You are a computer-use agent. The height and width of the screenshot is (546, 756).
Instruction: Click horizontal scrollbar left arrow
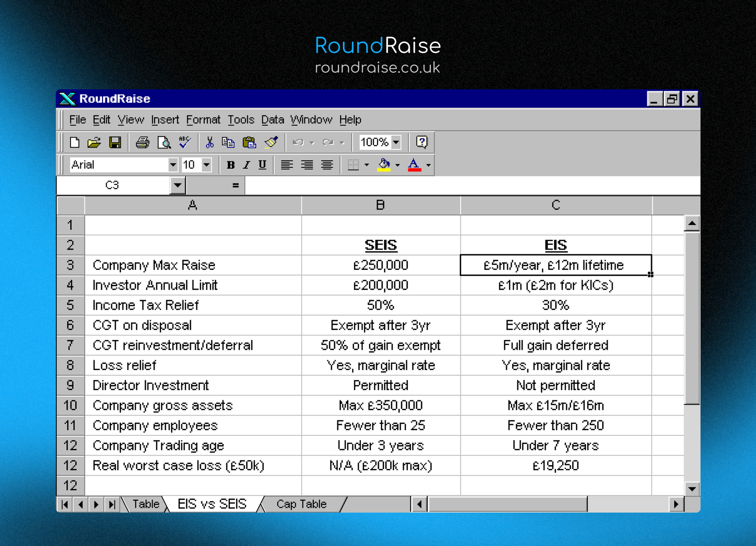coord(419,504)
